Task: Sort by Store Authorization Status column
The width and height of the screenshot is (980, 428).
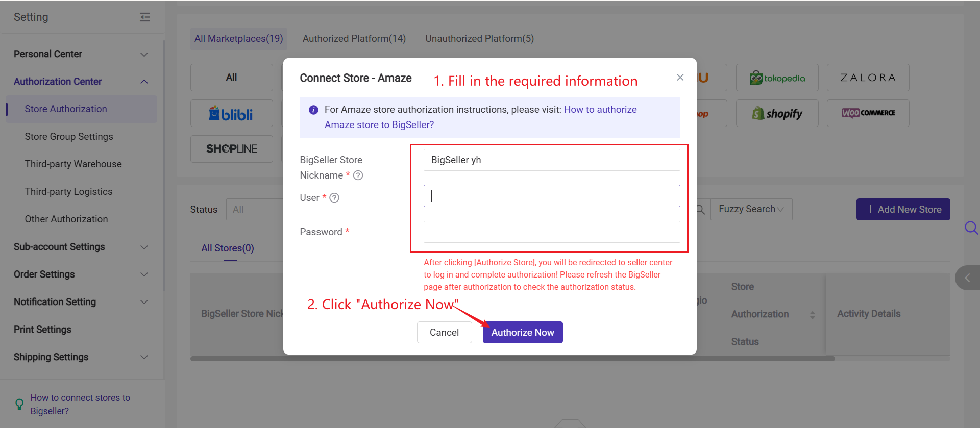Action: pyautogui.click(x=812, y=315)
